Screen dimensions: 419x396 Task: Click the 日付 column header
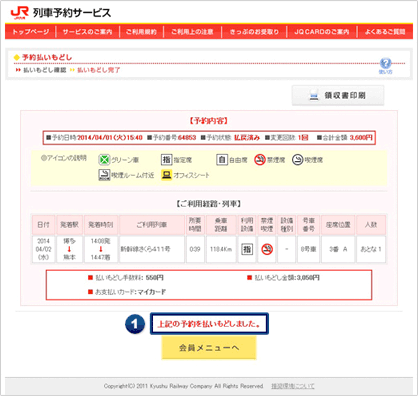(44, 225)
